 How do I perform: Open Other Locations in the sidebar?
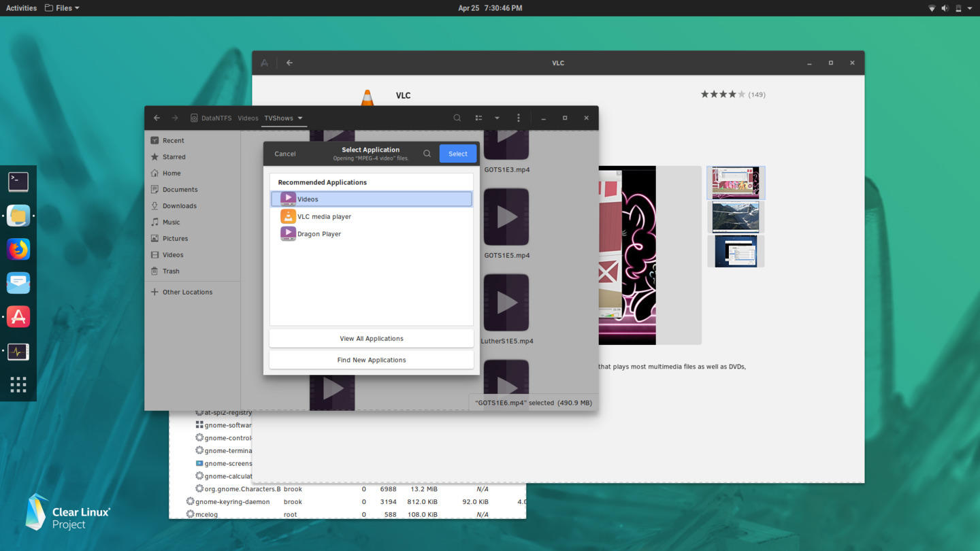193,292
